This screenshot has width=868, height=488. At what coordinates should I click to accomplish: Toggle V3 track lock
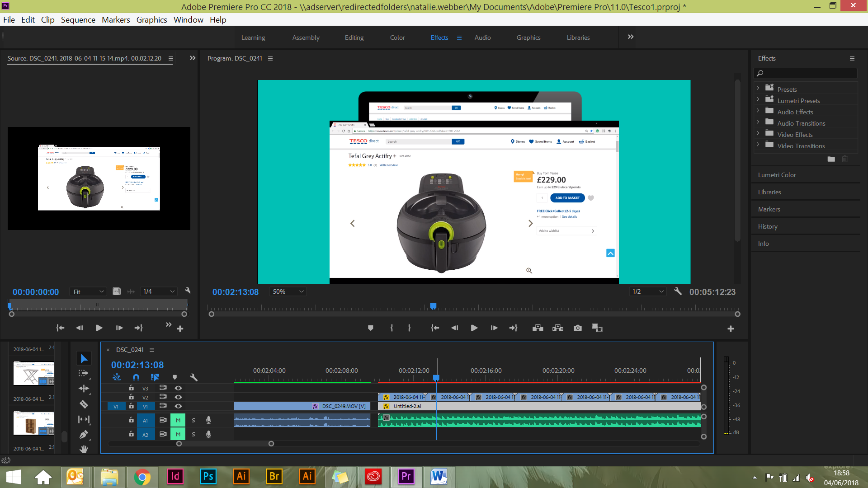[x=131, y=388]
